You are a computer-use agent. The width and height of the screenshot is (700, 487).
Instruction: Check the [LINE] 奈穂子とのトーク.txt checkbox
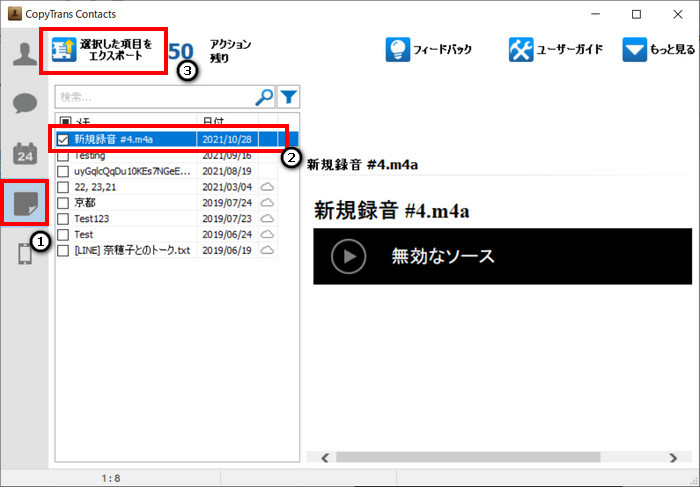click(x=63, y=250)
